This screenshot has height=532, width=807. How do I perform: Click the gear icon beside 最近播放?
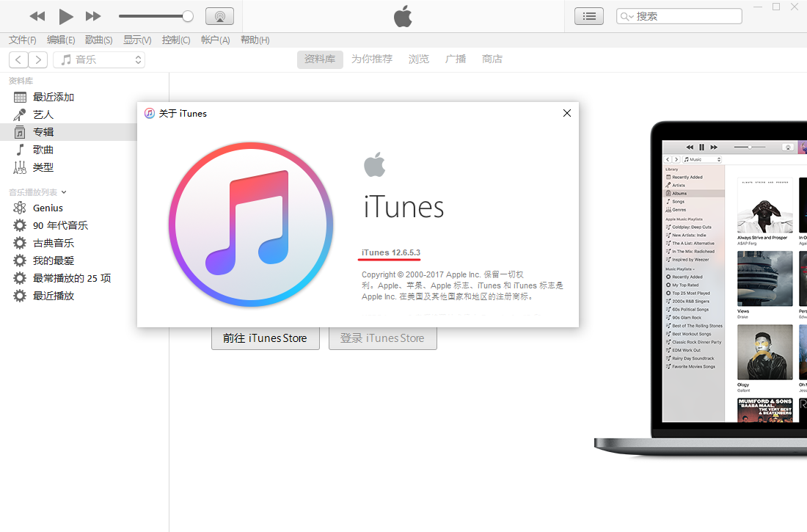coord(20,296)
